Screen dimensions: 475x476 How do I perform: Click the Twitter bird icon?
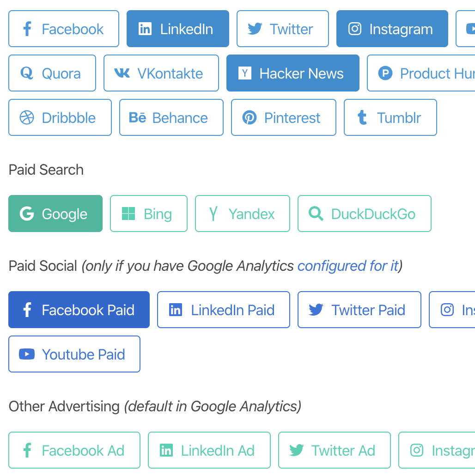254,29
